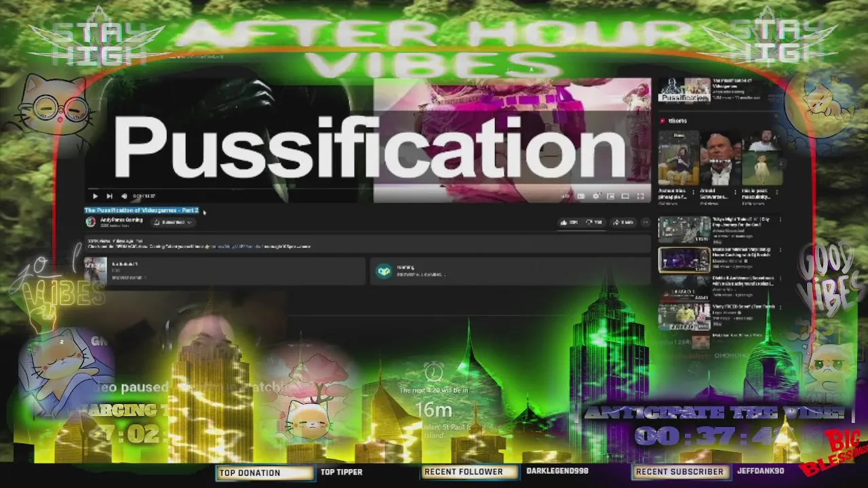The width and height of the screenshot is (868, 488).
Task: Mute the video with the speaker icon
Action: (x=124, y=197)
